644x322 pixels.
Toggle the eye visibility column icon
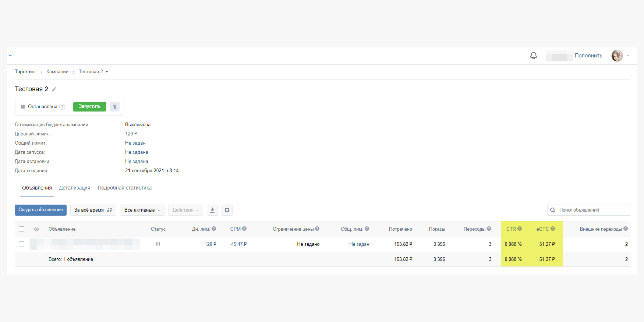(x=36, y=229)
